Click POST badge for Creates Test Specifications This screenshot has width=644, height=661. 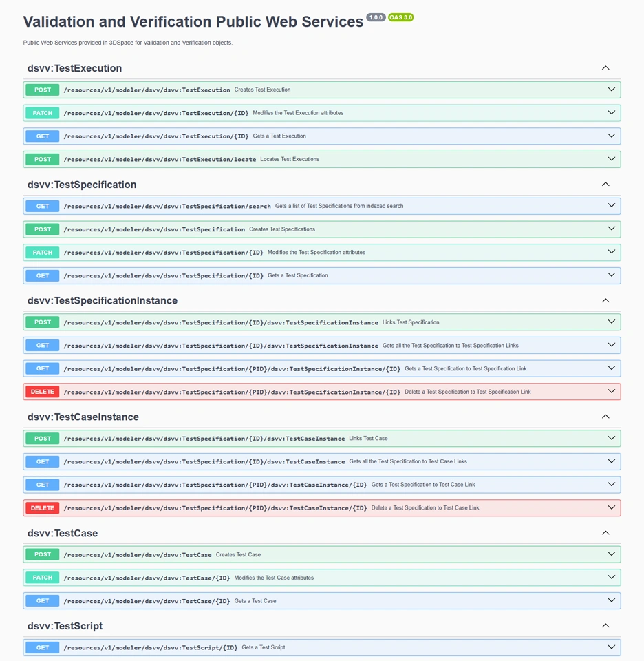pyautogui.click(x=43, y=229)
